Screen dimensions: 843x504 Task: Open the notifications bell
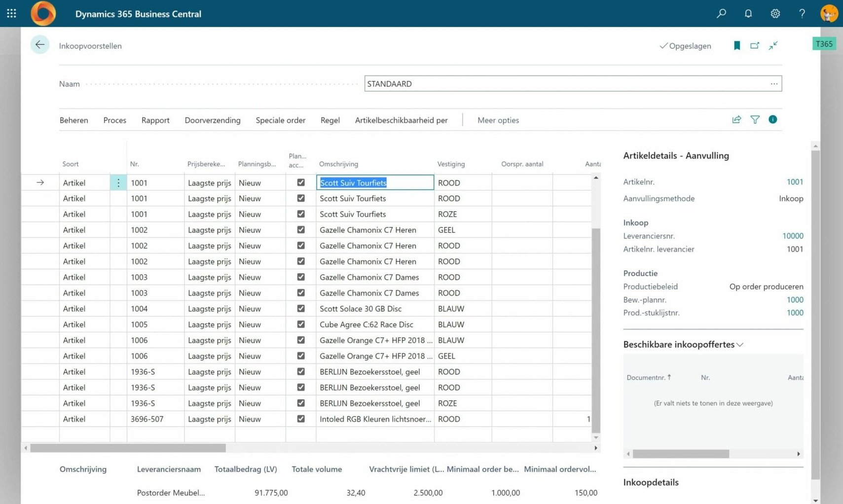748,13
